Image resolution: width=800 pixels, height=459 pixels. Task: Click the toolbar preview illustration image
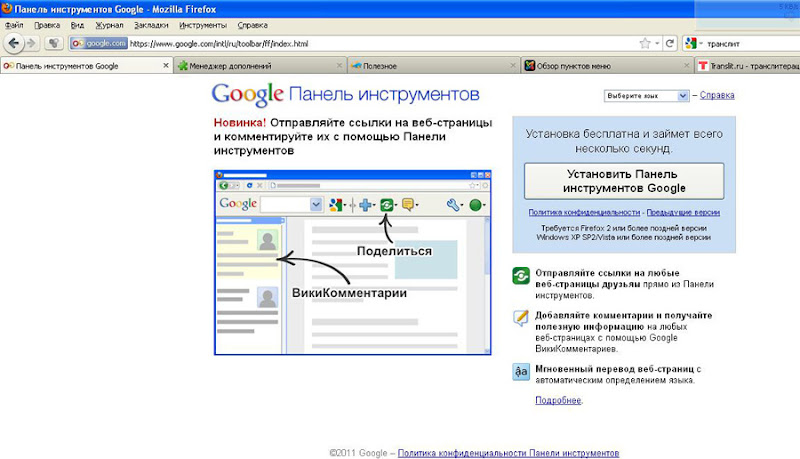353,262
